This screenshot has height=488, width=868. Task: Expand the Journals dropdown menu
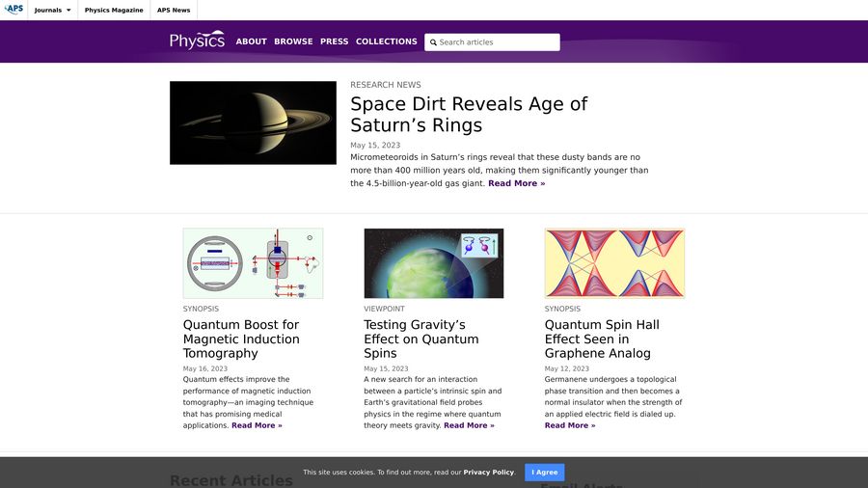(53, 10)
